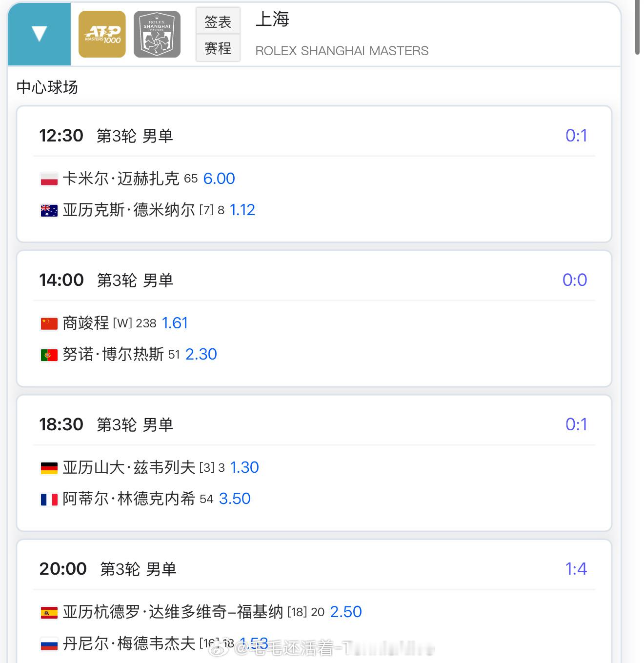Click the Rolex Shanghai Masters emblem icon
This screenshot has height=663, width=644.
(157, 34)
